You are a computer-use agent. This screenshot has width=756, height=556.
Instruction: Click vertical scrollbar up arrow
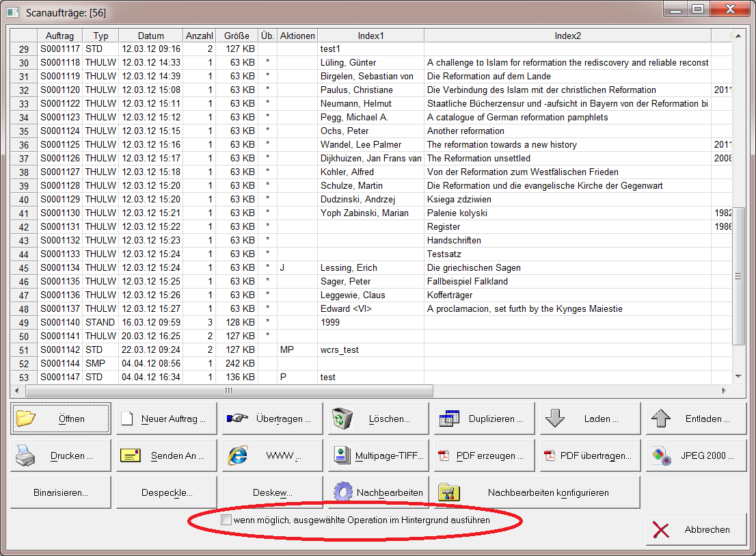pyautogui.click(x=738, y=36)
